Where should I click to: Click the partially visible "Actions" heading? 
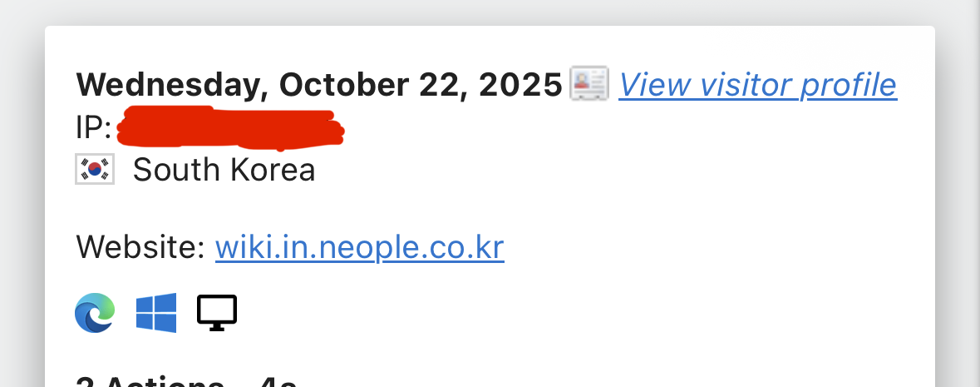(x=166, y=381)
